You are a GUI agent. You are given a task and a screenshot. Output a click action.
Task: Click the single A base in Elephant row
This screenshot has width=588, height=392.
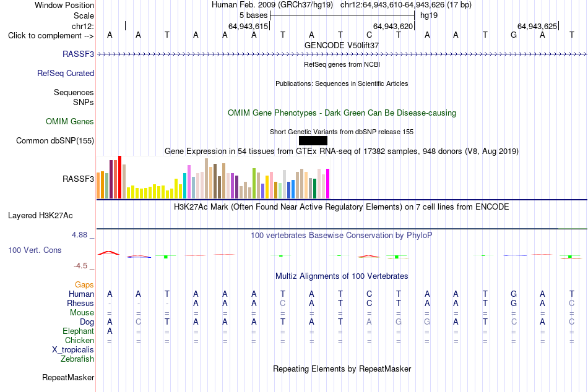click(110, 331)
